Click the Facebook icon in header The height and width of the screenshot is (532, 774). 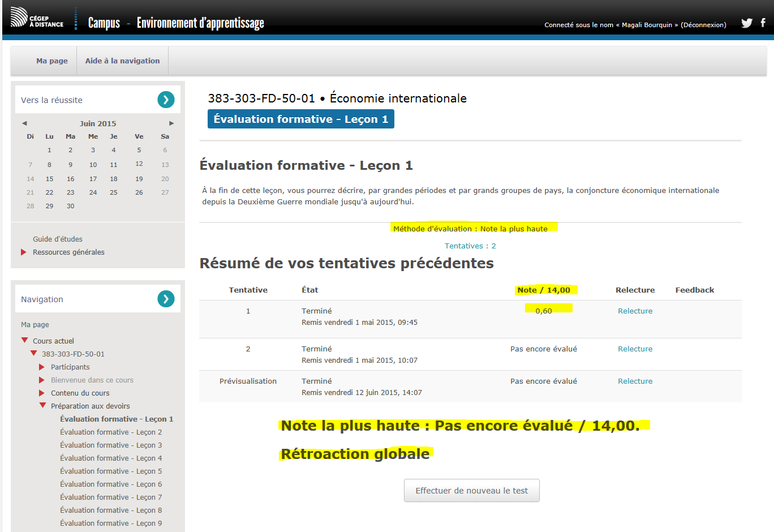pyautogui.click(x=763, y=23)
